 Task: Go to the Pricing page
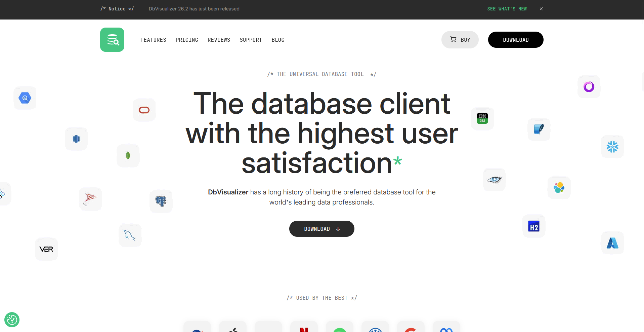pyautogui.click(x=187, y=40)
